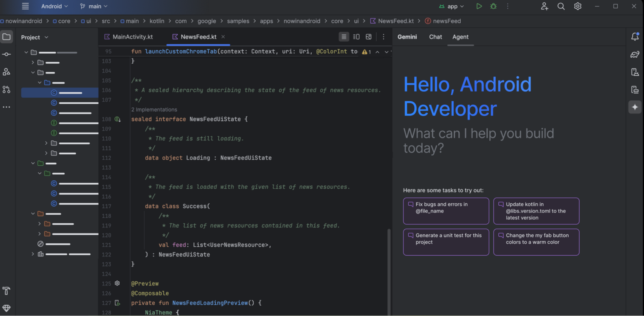Open the add-collaborator person icon
This screenshot has width=644, height=316.
(x=544, y=6)
